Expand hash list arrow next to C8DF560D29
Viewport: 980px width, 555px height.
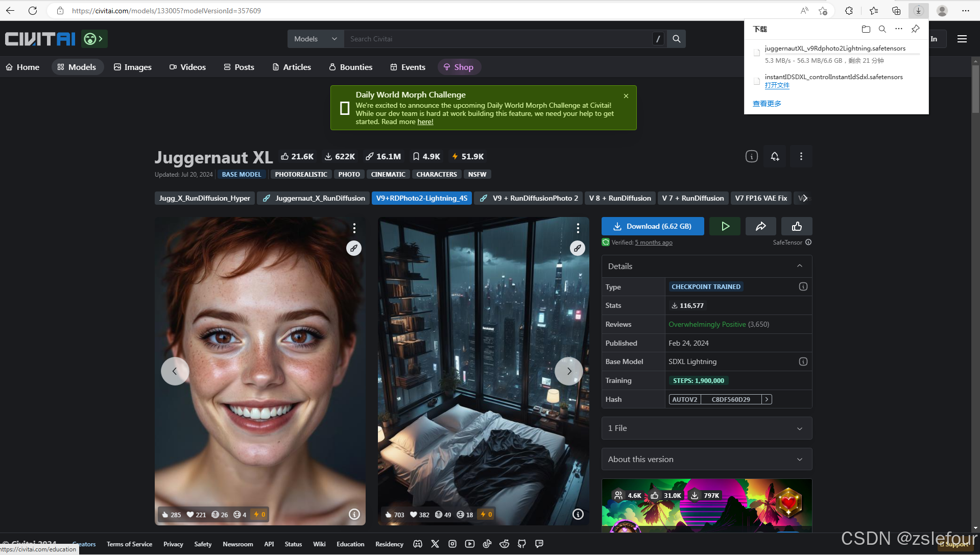point(767,399)
